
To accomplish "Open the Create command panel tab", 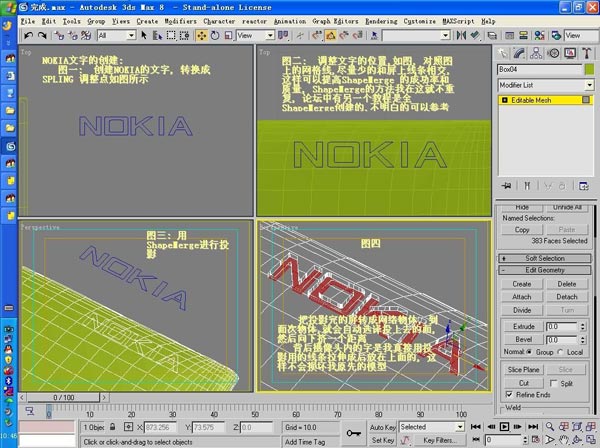I will [x=503, y=53].
